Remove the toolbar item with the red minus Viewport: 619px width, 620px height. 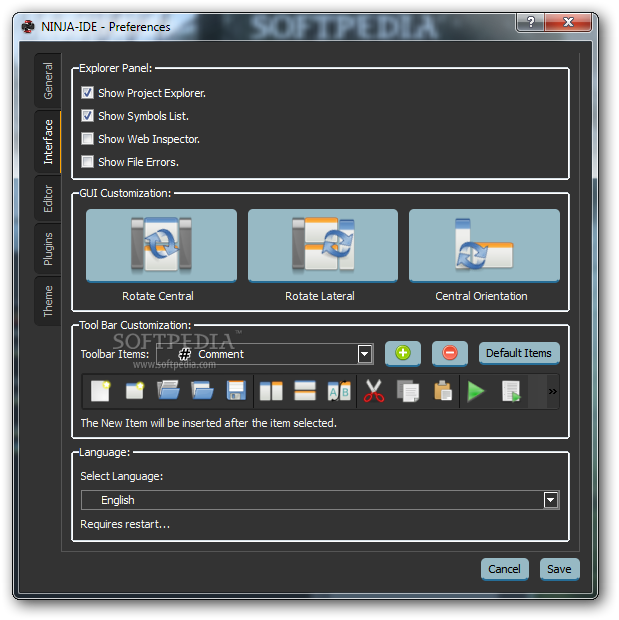[450, 353]
